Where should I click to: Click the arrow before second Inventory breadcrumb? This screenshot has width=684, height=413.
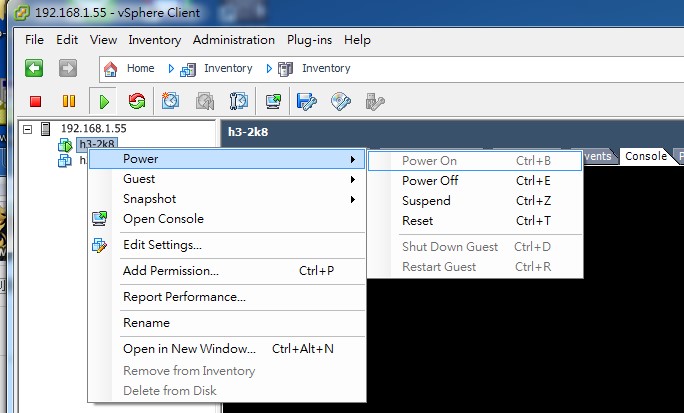[269, 68]
